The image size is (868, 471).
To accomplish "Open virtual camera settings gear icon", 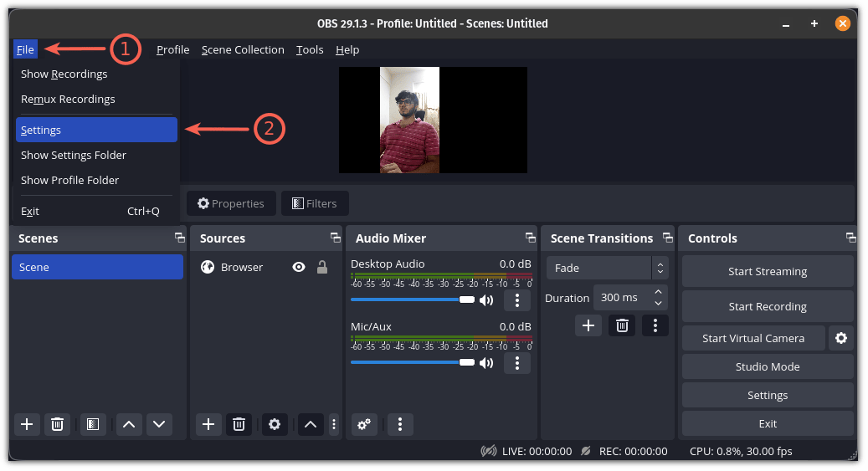I will [x=841, y=338].
